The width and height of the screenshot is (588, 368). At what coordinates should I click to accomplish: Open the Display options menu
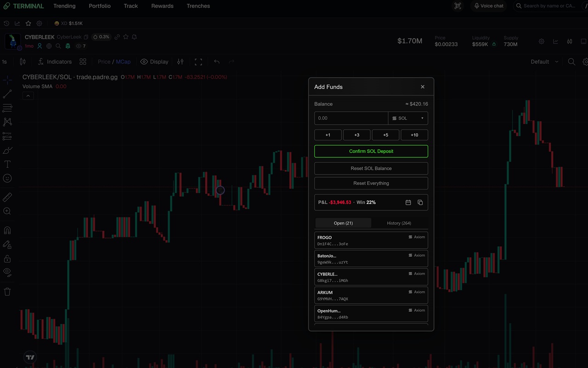click(154, 62)
